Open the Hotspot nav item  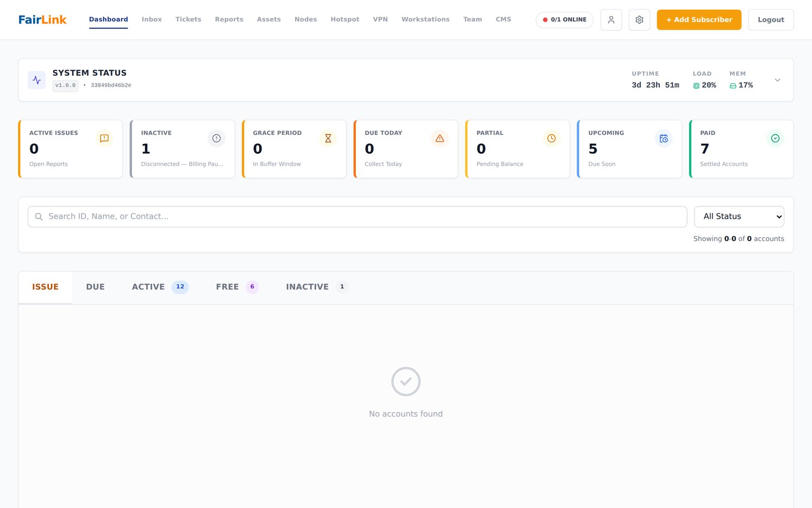tap(345, 19)
